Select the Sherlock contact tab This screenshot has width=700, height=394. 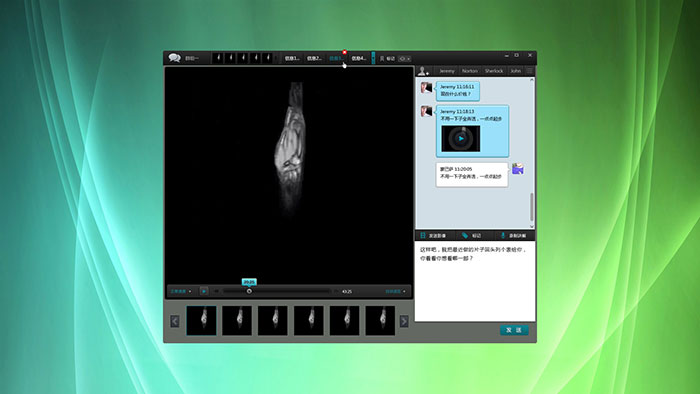point(494,71)
